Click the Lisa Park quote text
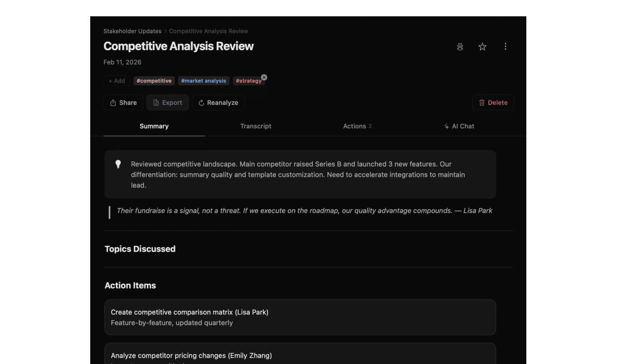617x364 pixels. pos(305,211)
